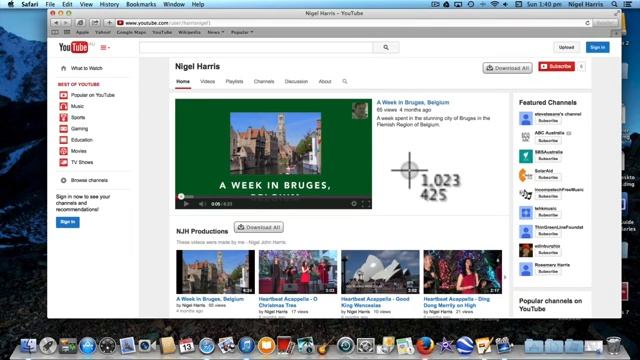Subscribe to Rosemary Harris channel
Viewport: 640px width, 360px height.
[x=548, y=271]
